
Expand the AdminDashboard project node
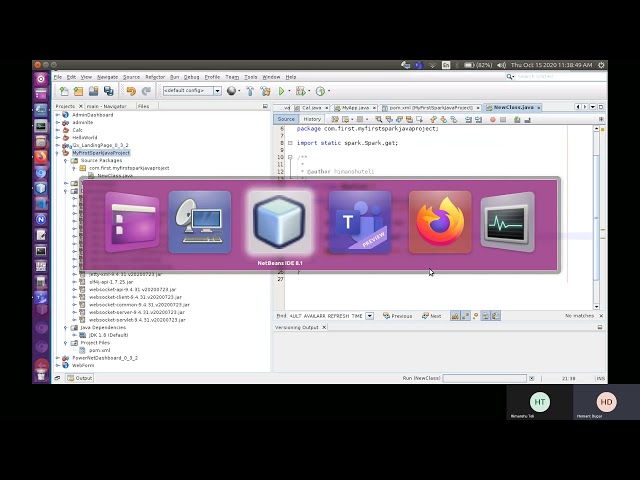[59, 115]
